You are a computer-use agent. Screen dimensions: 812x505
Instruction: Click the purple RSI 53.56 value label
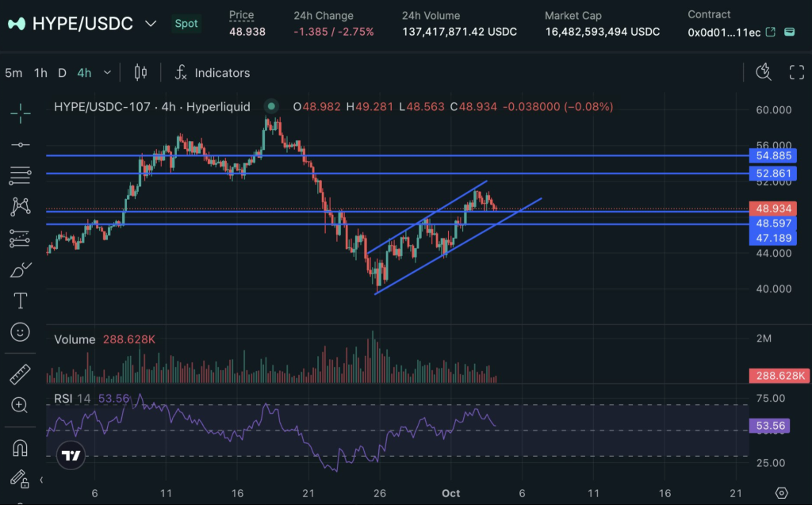[770, 426]
